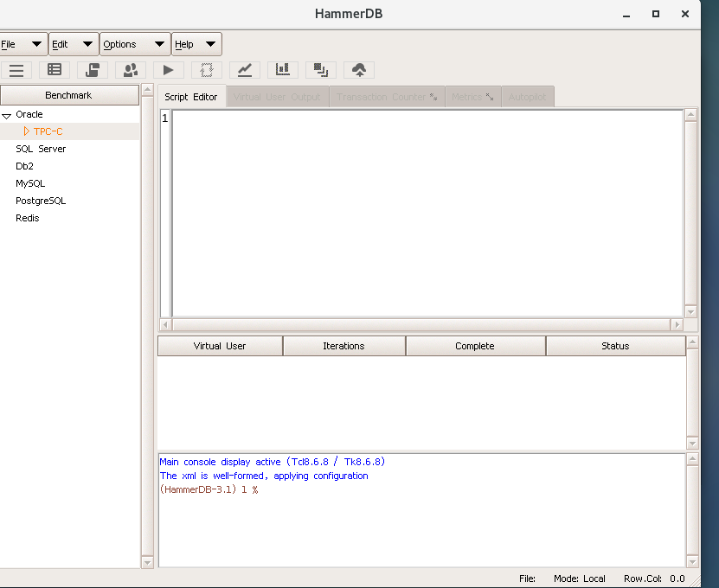719x588 pixels.
Task: Collapse the Oracle tree node triangle
Action: pos(6,116)
